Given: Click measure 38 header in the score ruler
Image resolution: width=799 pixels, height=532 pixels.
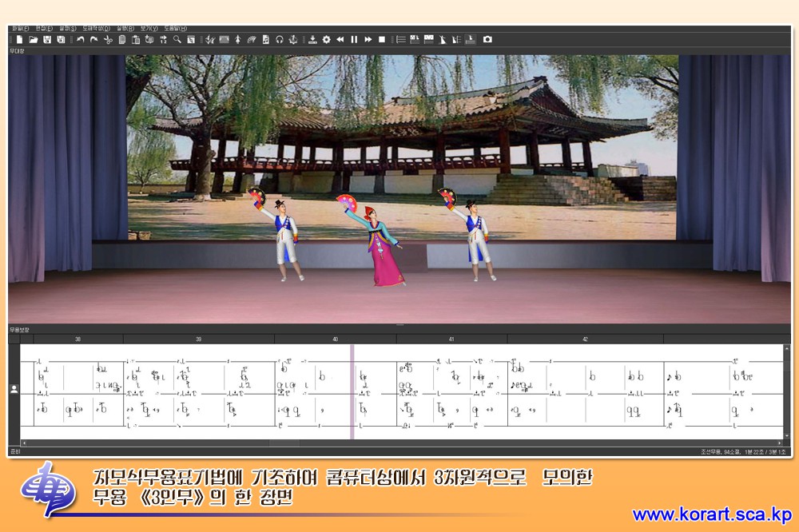Looking at the screenshot, I should pyautogui.click(x=78, y=339).
